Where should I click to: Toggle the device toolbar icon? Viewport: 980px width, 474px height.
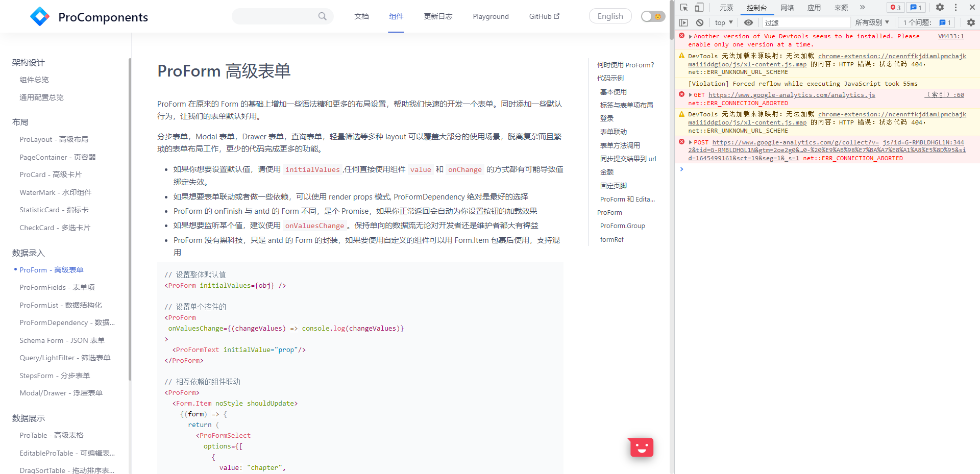(699, 7)
